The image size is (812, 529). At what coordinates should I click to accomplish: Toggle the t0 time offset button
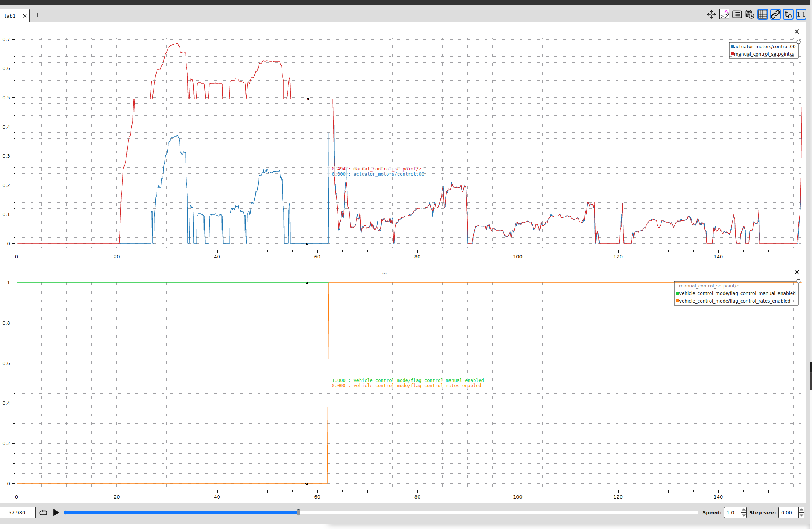pyautogui.click(x=788, y=15)
